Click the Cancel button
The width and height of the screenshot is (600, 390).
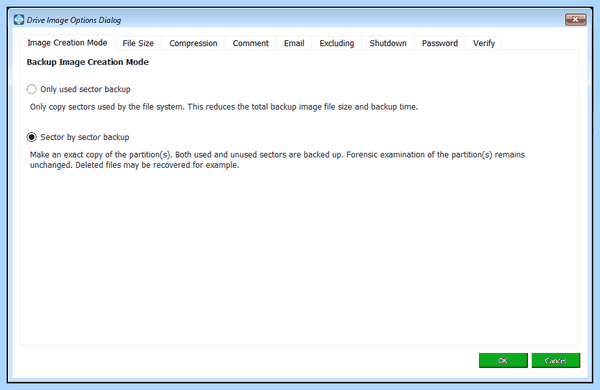[556, 361]
